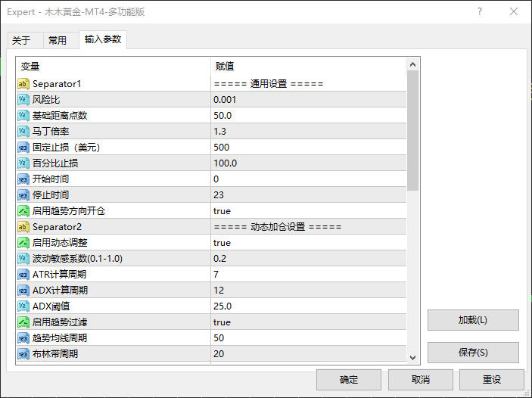Screen dimensions: 532x398
Task: Open the 常用 tab
Action: tap(58, 41)
